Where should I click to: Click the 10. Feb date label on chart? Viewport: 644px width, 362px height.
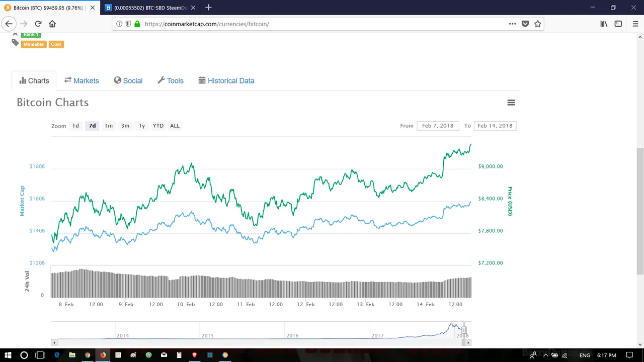click(x=186, y=304)
